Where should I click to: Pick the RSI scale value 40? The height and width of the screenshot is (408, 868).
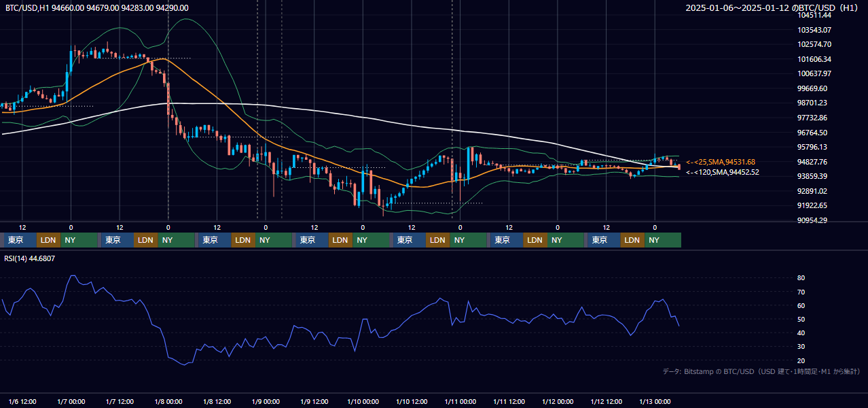(x=801, y=333)
